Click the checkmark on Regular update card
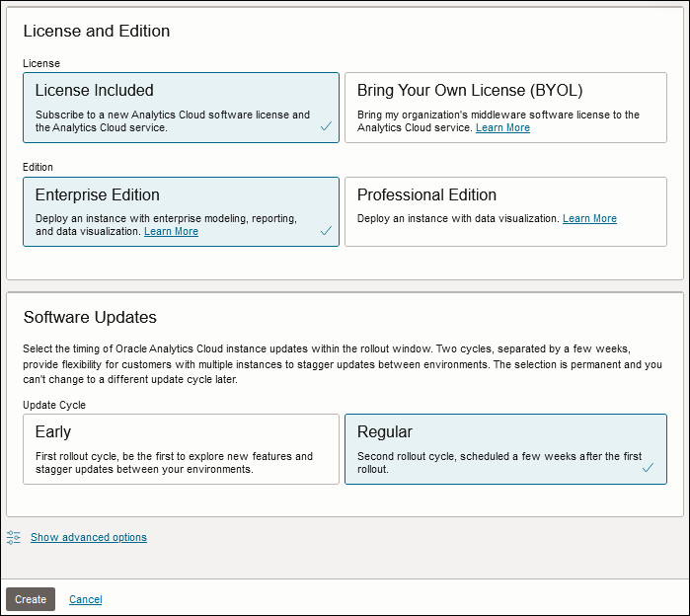The width and height of the screenshot is (690, 616). tap(648, 468)
